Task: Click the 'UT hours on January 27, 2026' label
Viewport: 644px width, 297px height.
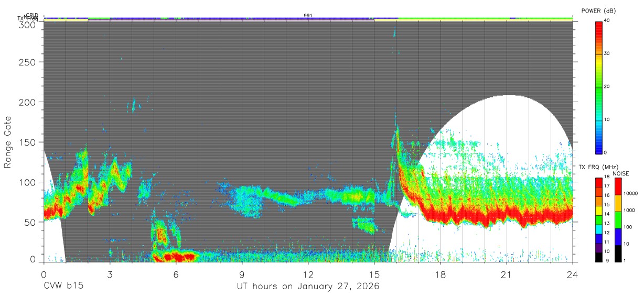Action: pyautogui.click(x=308, y=287)
